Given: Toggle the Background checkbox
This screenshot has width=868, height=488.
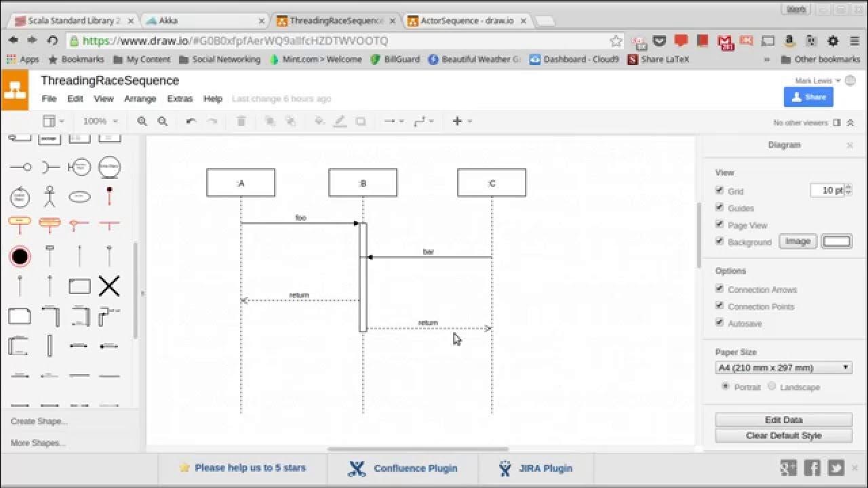Looking at the screenshot, I should [719, 241].
